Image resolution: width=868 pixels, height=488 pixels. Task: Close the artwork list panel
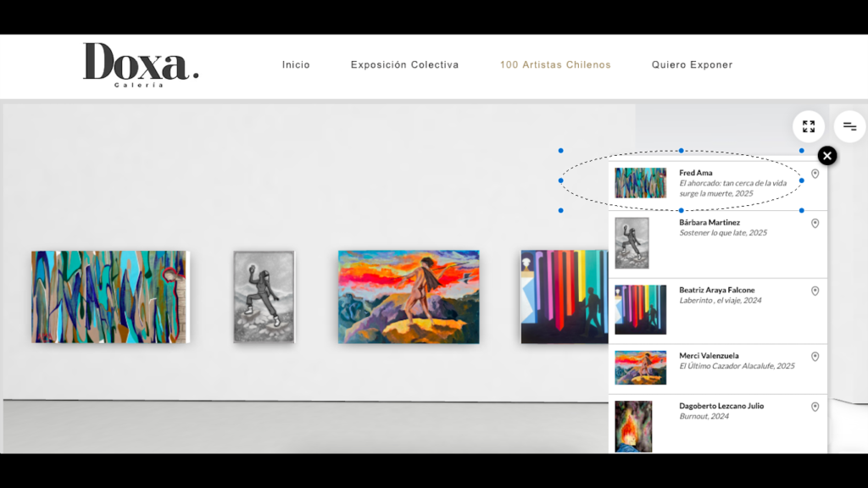pos(827,156)
